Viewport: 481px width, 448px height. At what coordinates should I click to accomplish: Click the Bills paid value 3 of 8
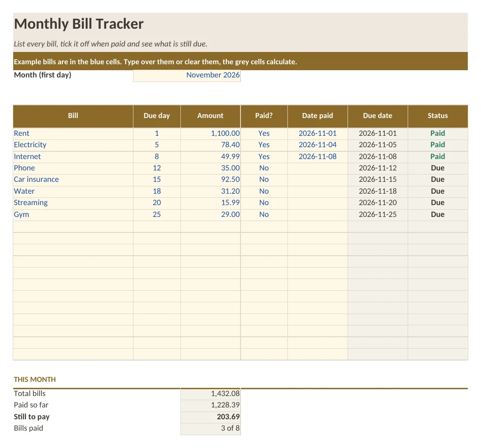pos(210,428)
